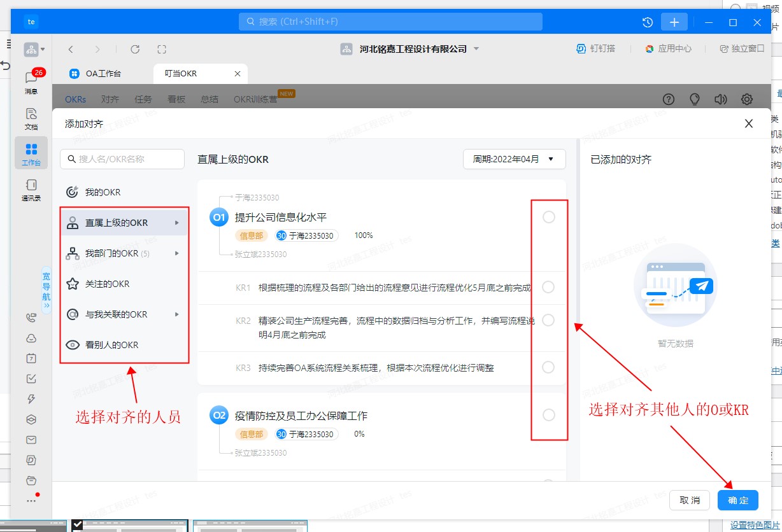Select radio button for O1 提升公司信息化水平
Screen dimensions: 782x532
pos(548,218)
